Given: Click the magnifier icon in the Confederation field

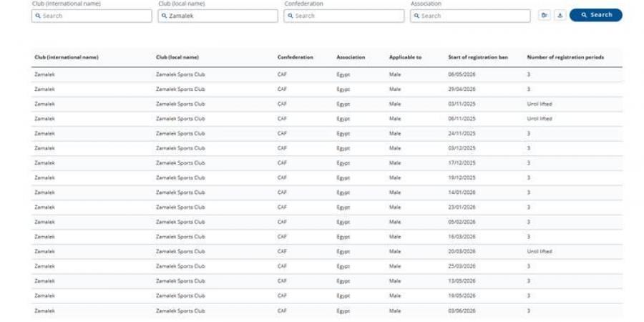Looking at the screenshot, I should 291,16.
